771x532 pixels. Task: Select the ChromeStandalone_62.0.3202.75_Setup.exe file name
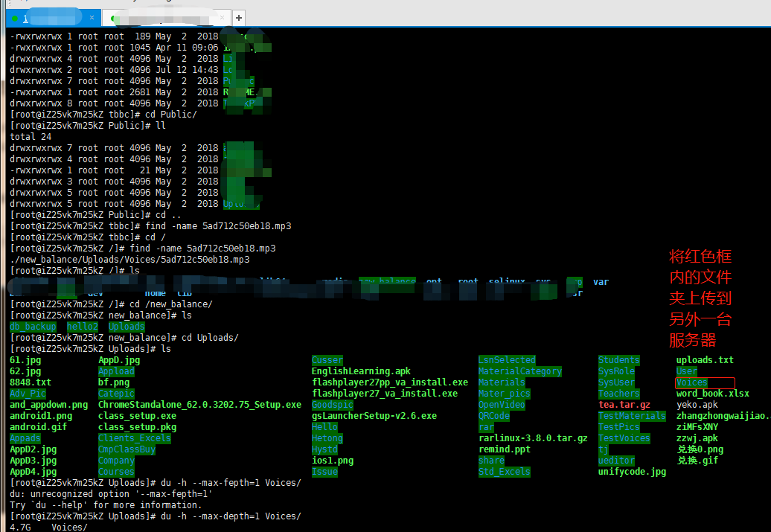point(199,405)
